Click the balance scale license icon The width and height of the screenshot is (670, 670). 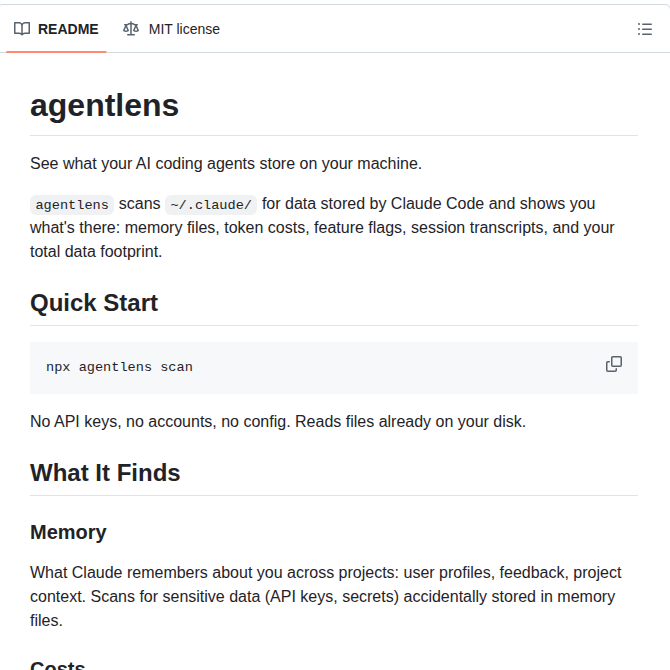[x=131, y=29]
